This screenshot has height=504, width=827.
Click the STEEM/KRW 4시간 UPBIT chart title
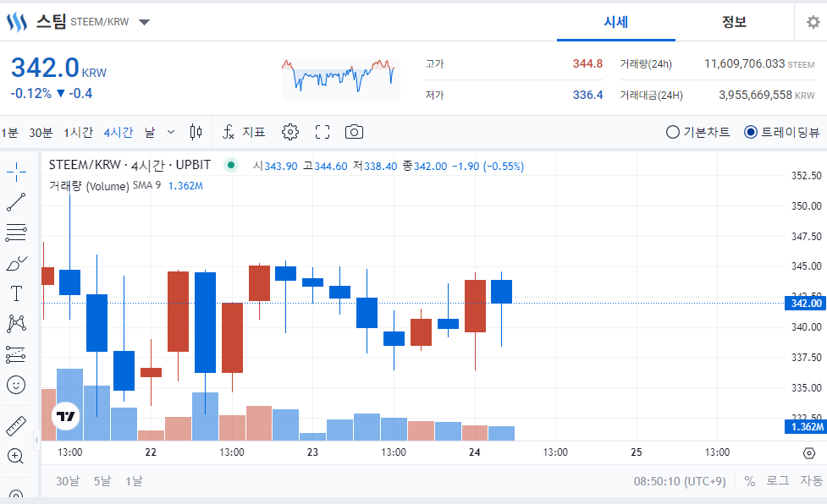[x=130, y=165]
